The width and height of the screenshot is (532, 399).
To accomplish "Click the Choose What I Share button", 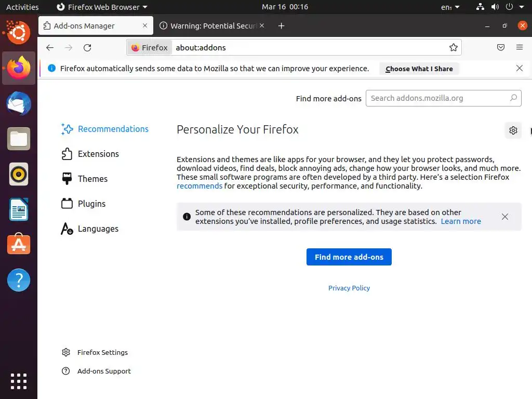I will pos(419,69).
